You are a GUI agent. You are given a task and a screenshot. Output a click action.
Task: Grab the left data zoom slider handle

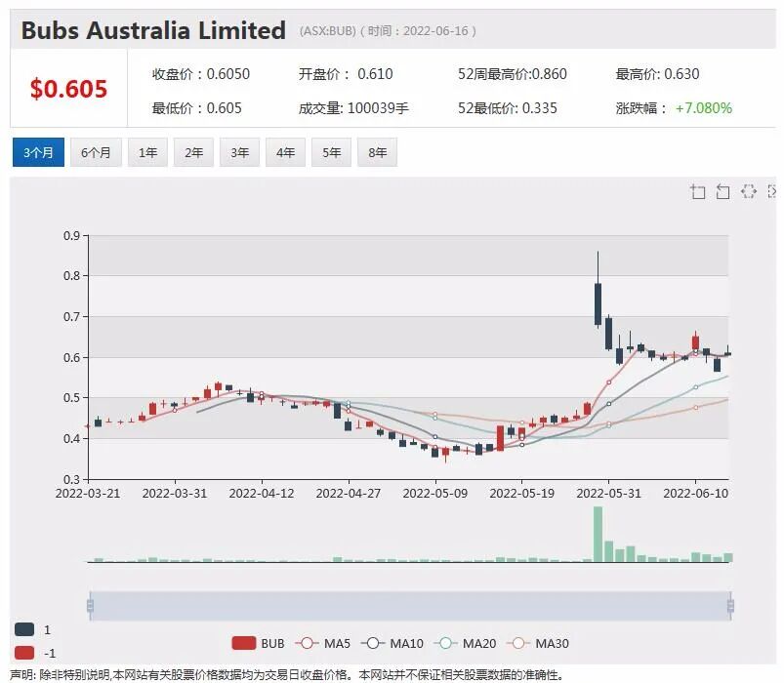pyautogui.click(x=90, y=606)
